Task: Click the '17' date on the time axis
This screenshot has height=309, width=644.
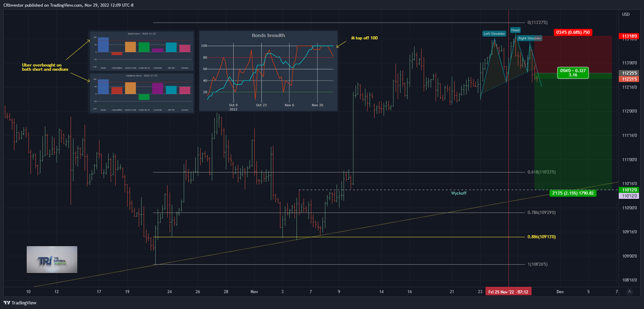Action: click(x=99, y=292)
